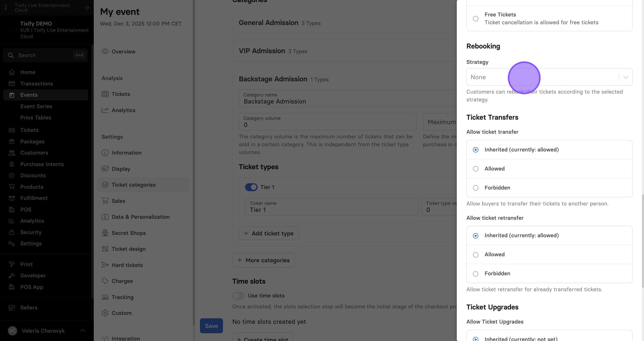Click More categories button
The height and width of the screenshot is (341, 644).
263,260
